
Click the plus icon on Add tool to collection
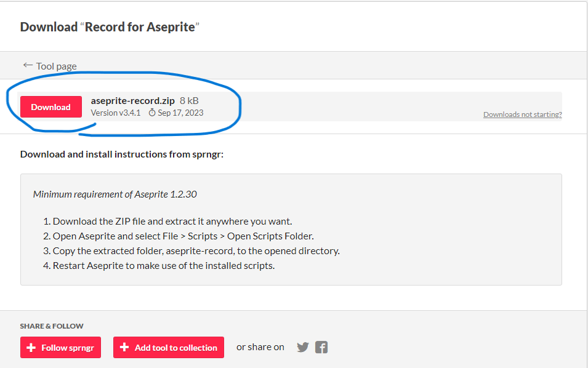point(124,348)
